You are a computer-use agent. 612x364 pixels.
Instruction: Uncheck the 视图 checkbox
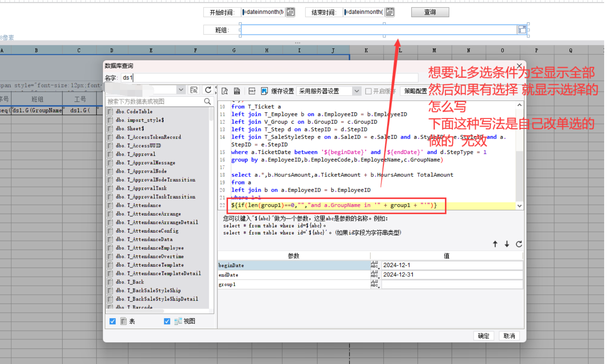167,321
